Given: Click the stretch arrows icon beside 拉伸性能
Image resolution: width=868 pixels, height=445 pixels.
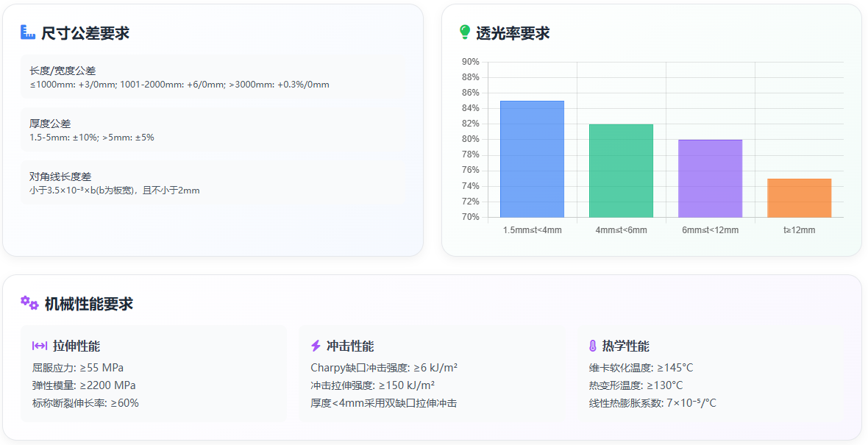Looking at the screenshot, I should point(40,346).
